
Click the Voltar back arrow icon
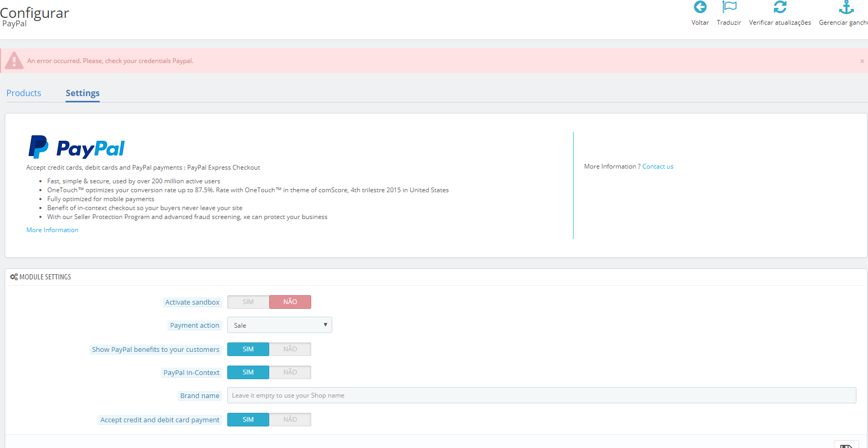coord(700,7)
